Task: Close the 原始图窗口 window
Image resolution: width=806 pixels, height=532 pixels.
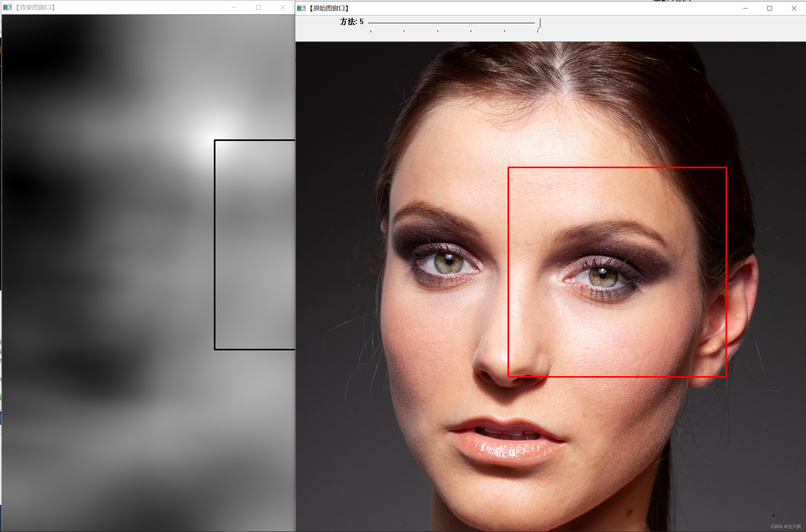Action: 794,8
